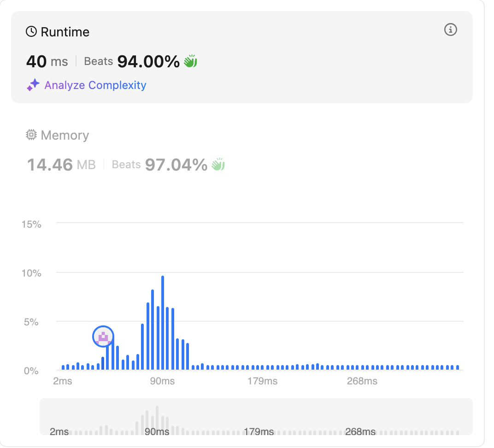The width and height of the screenshot is (494, 448).
Task: Click the chip icon beside Memory
Action: click(31, 135)
